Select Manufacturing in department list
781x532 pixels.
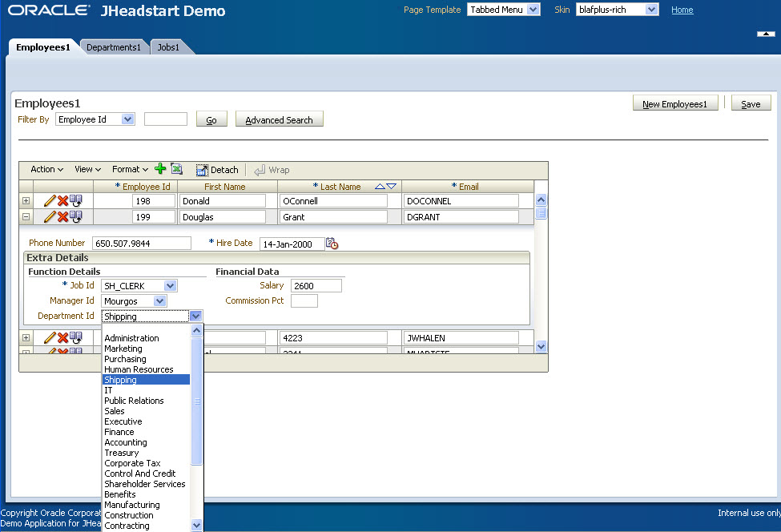tap(146, 505)
